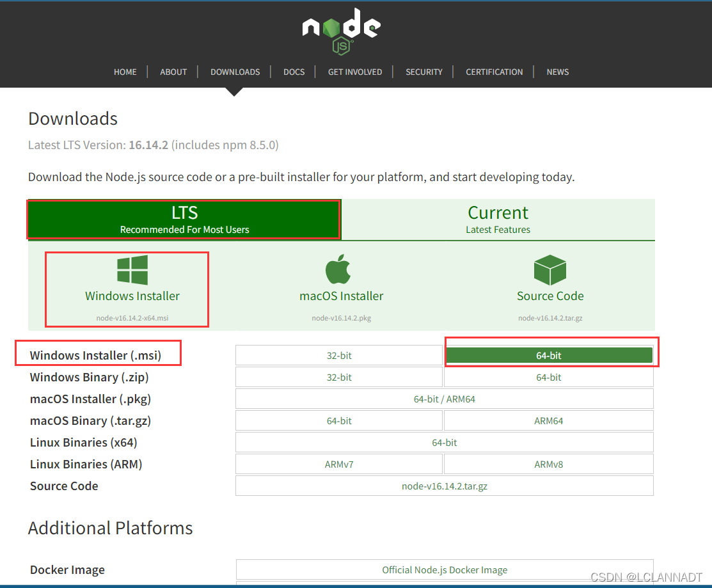Open the ABOUT menu item

coord(173,72)
